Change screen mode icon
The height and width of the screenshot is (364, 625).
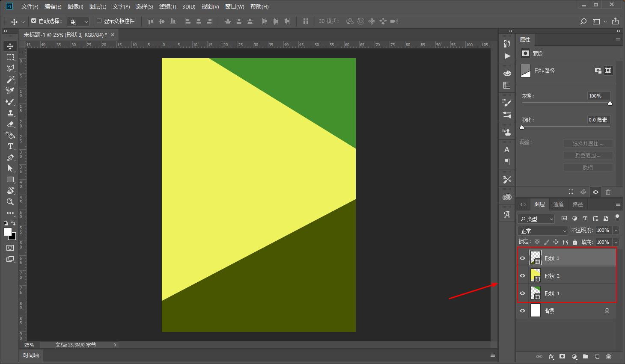coord(10,259)
